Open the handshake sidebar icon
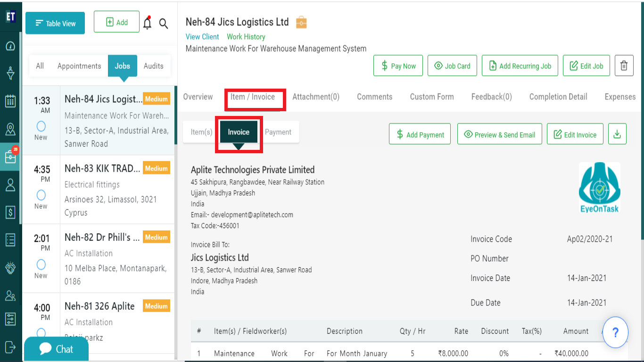The height and width of the screenshot is (362, 644). pyautogui.click(x=10, y=268)
